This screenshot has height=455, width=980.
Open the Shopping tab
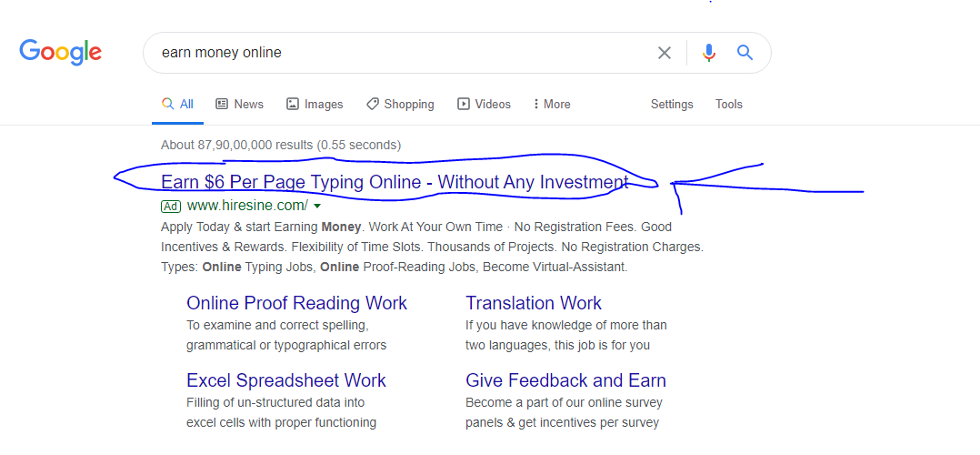pos(400,105)
